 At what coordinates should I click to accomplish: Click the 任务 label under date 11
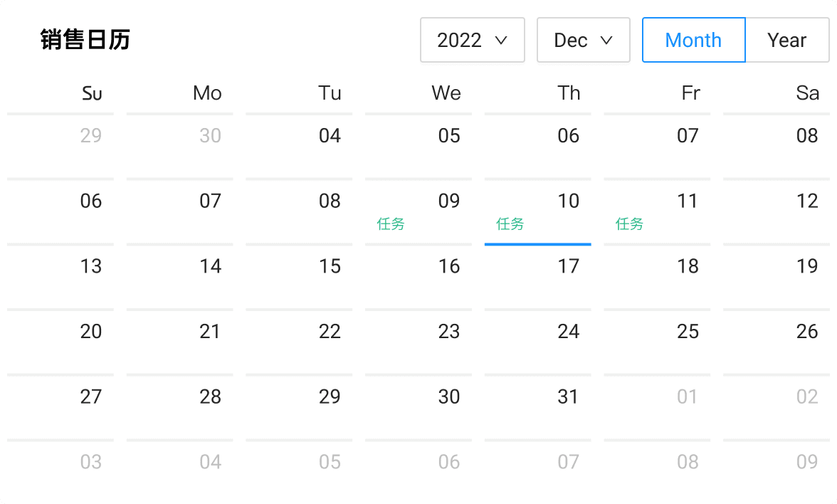click(629, 224)
